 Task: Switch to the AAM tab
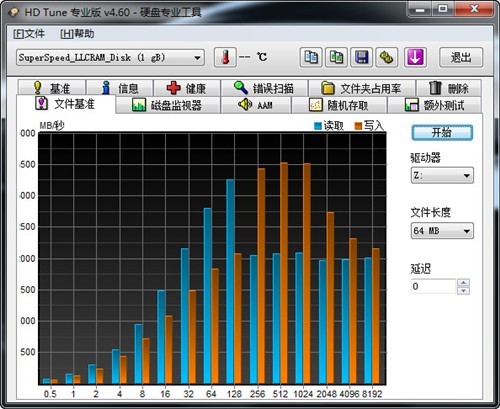click(x=256, y=105)
